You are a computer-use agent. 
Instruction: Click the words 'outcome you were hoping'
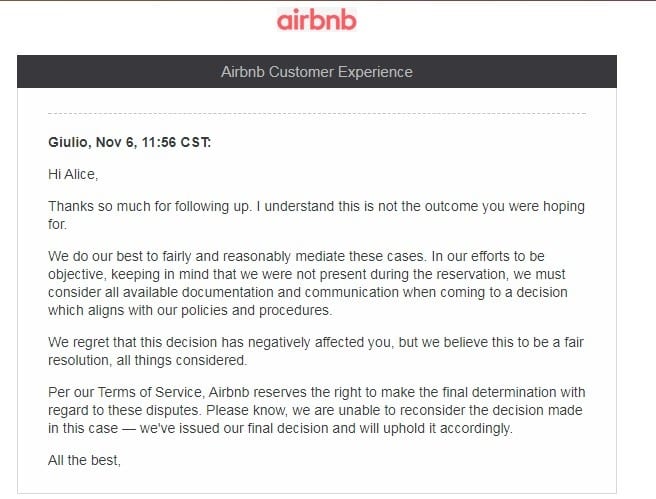(x=505, y=207)
